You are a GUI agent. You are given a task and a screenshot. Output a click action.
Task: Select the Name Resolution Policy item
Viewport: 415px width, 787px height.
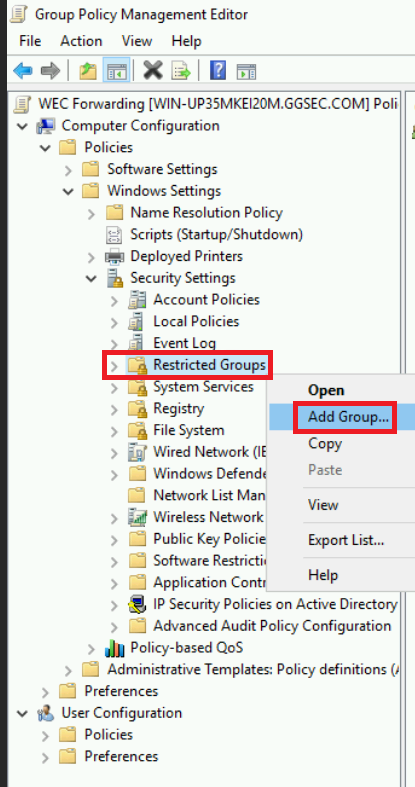(206, 213)
